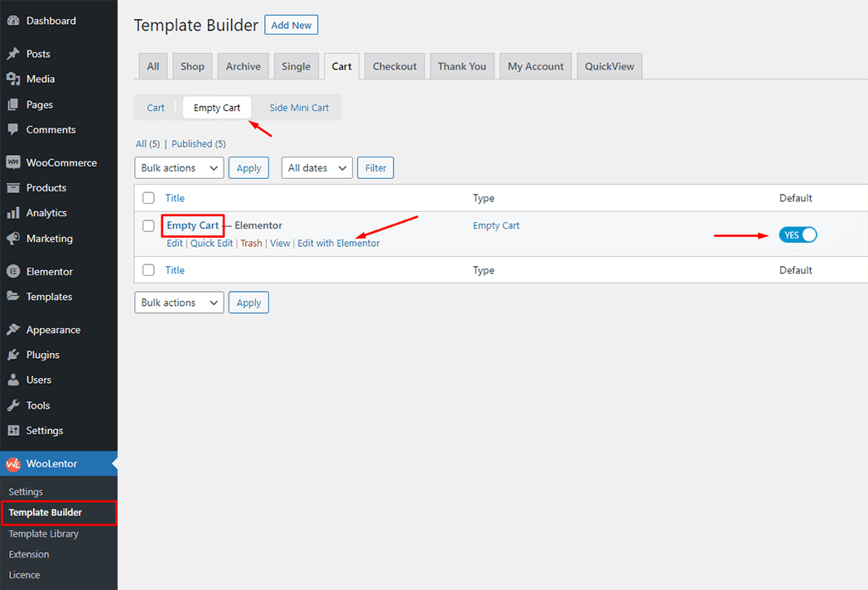Open the Plugins section
This screenshot has width=868, height=590.
click(x=38, y=355)
